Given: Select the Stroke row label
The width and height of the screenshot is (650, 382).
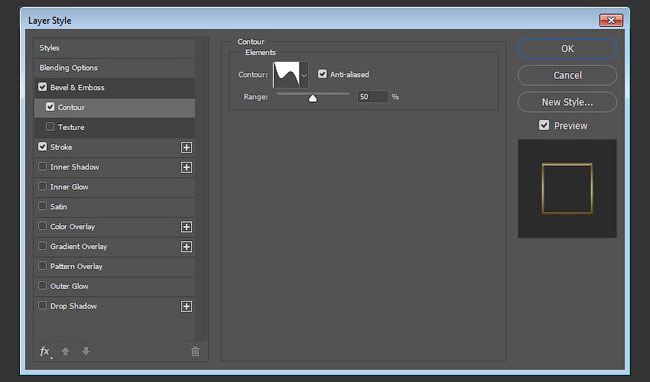Looking at the screenshot, I should pyautogui.click(x=61, y=147).
